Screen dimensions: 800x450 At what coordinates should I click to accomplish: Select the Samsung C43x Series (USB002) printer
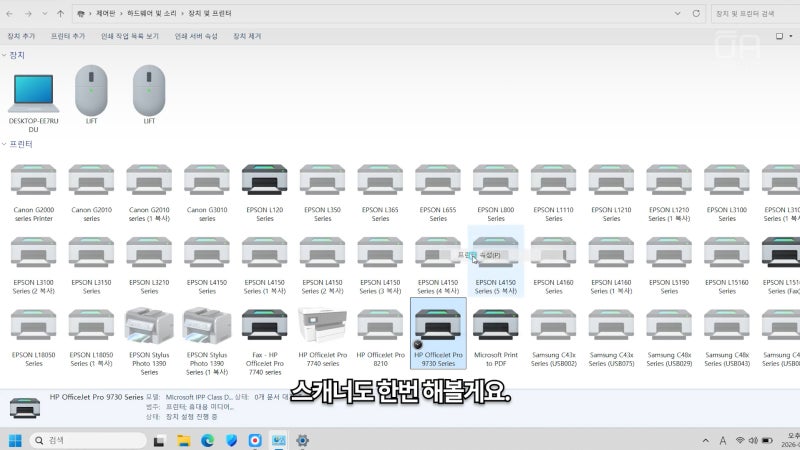point(554,337)
